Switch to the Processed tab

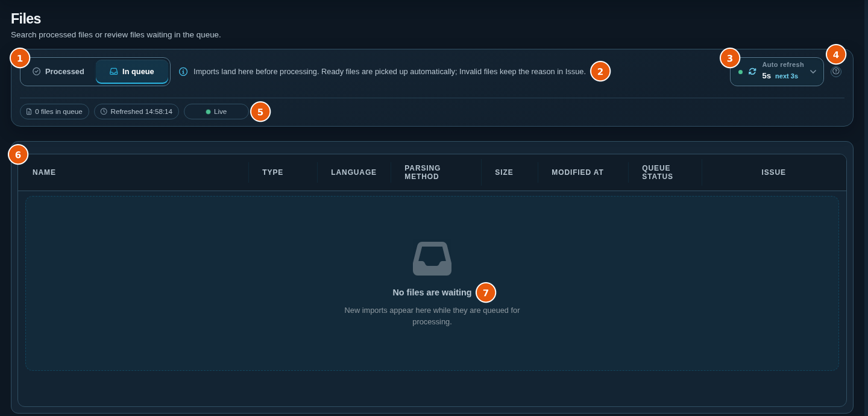pyautogui.click(x=58, y=71)
